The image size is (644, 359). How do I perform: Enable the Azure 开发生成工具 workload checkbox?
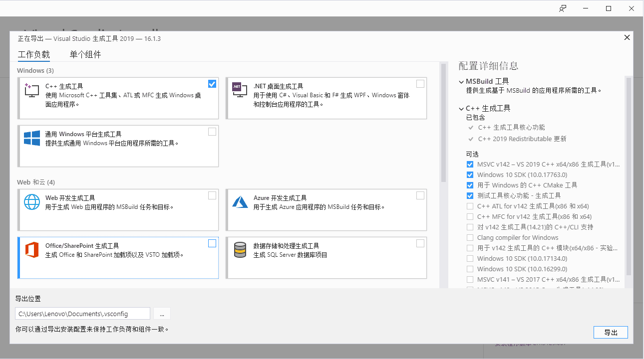[420, 195]
